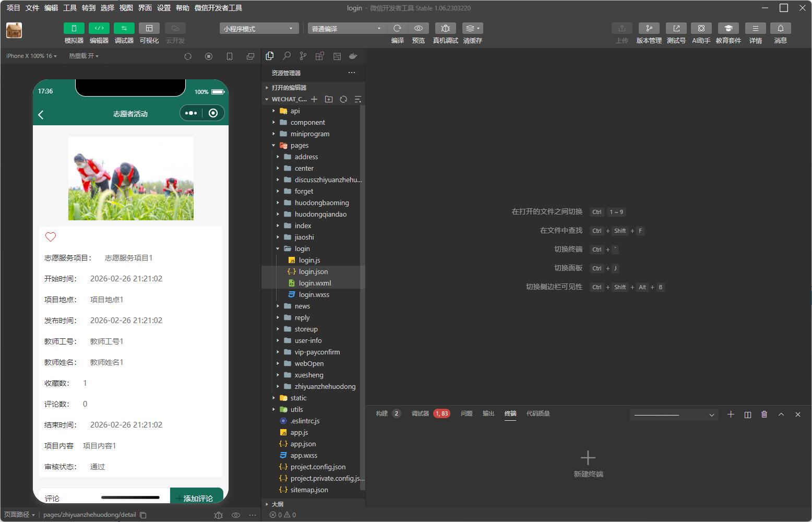Image resolution: width=812 pixels, height=522 pixels.
Task: Open the iPhone X device dropdown
Action: tap(31, 56)
